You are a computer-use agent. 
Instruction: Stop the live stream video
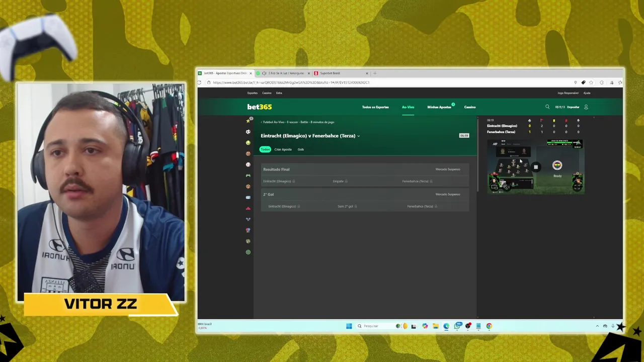point(536,167)
